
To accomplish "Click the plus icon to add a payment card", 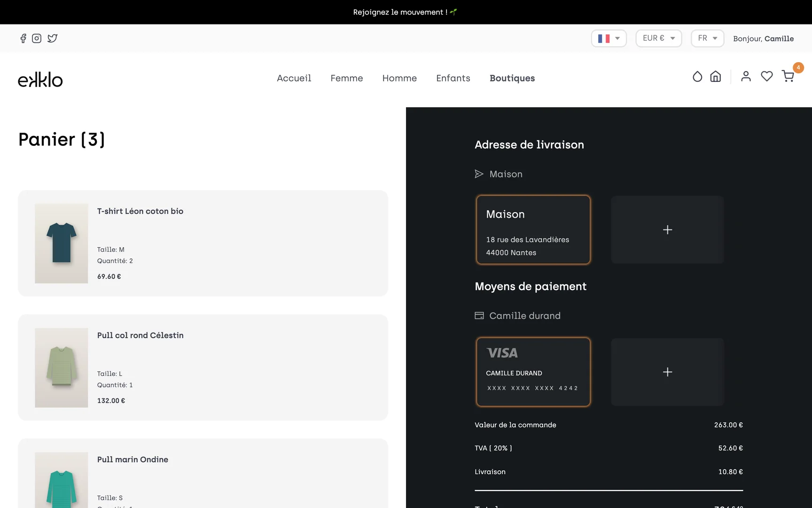I will click(x=667, y=372).
